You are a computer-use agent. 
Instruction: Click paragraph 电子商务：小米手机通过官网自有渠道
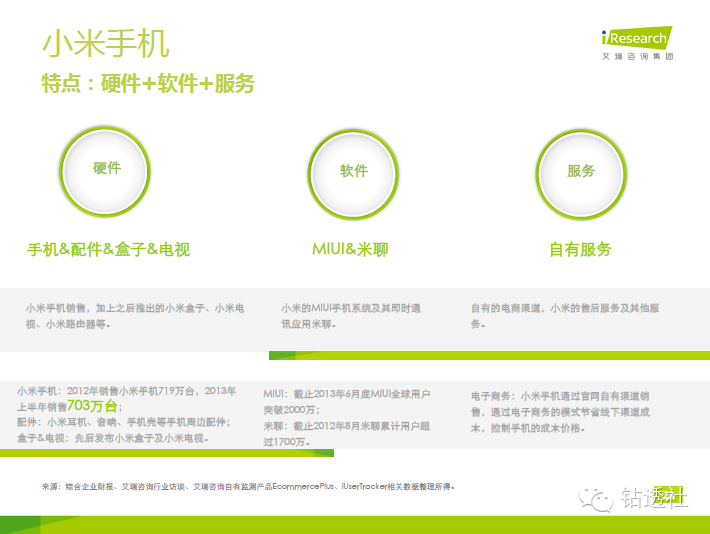click(x=560, y=412)
